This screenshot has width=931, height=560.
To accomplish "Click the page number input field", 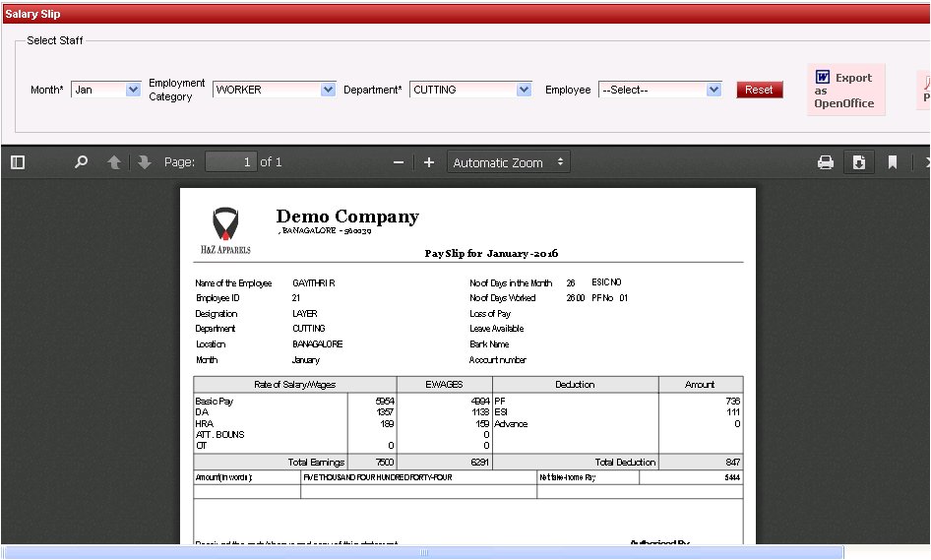I will 231,162.
